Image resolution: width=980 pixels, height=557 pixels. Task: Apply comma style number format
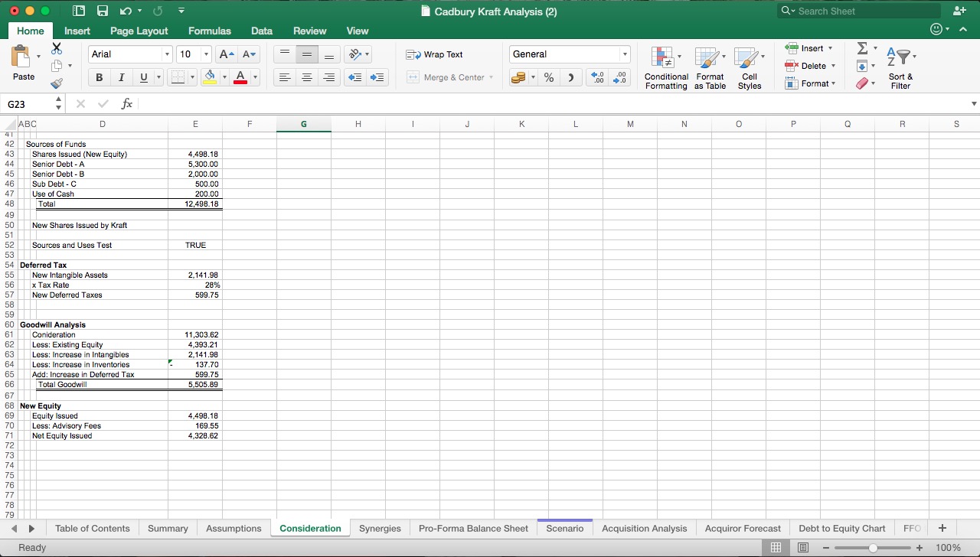[x=571, y=77]
